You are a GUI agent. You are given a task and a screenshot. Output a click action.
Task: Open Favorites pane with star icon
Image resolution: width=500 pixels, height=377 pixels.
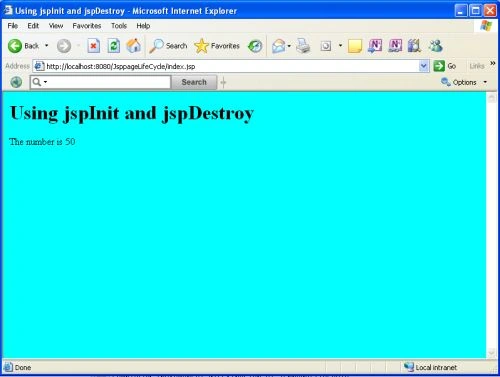tap(217, 46)
